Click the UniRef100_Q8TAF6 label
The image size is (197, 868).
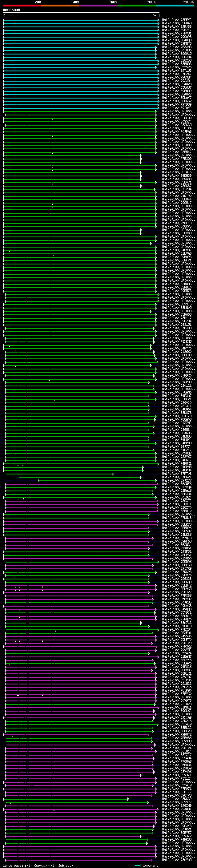coord(177,172)
